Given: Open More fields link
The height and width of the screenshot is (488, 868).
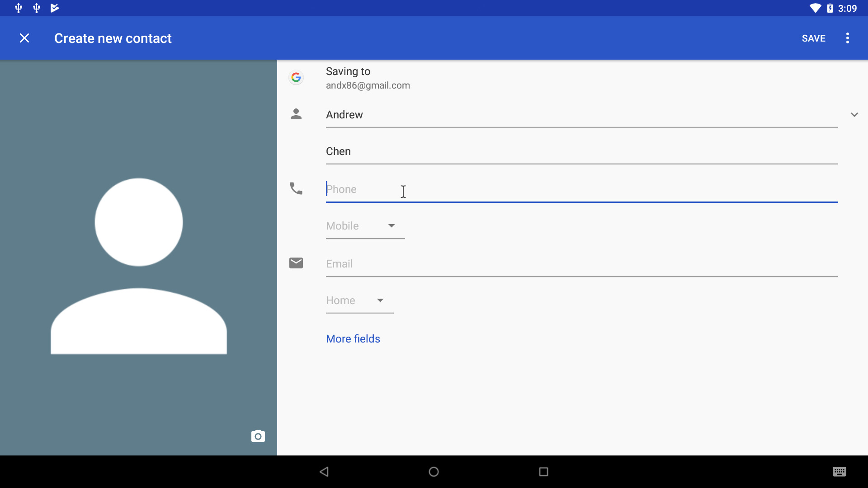Looking at the screenshot, I should (x=353, y=339).
